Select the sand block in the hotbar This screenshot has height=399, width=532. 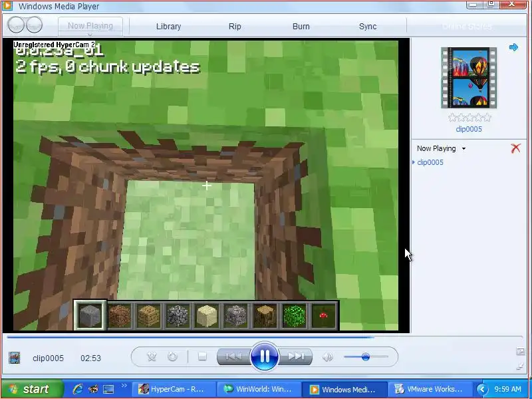pos(207,315)
